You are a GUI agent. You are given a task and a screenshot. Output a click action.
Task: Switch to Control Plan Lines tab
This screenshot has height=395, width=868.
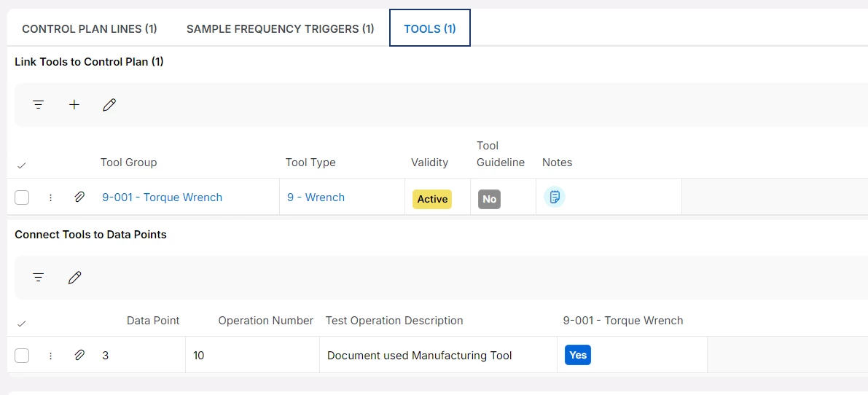pyautogui.click(x=90, y=29)
